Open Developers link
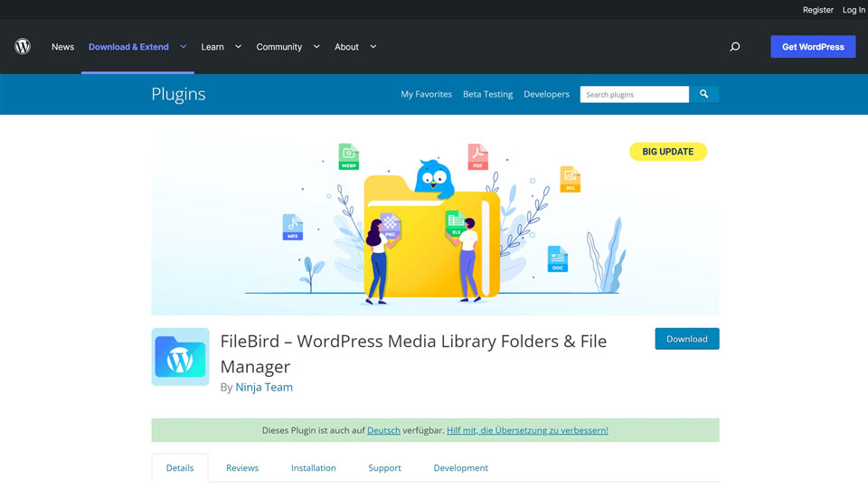The height and width of the screenshot is (488, 868). click(546, 94)
